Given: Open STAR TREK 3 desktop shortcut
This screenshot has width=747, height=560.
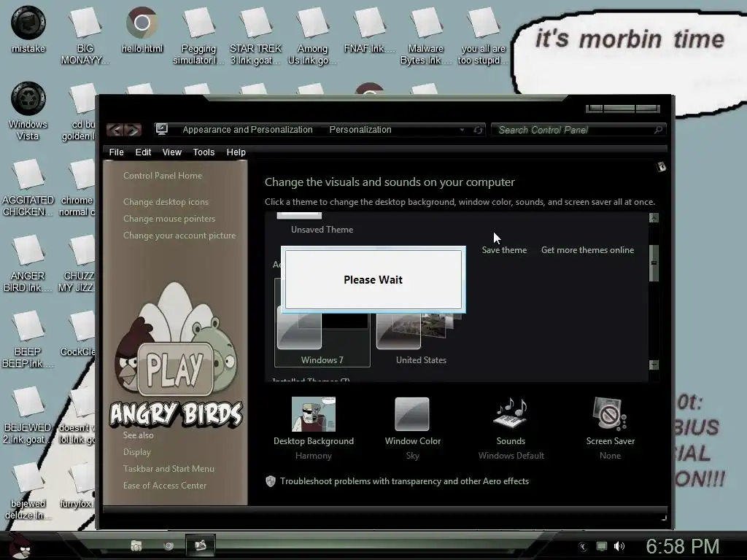Looking at the screenshot, I should 255,36.
